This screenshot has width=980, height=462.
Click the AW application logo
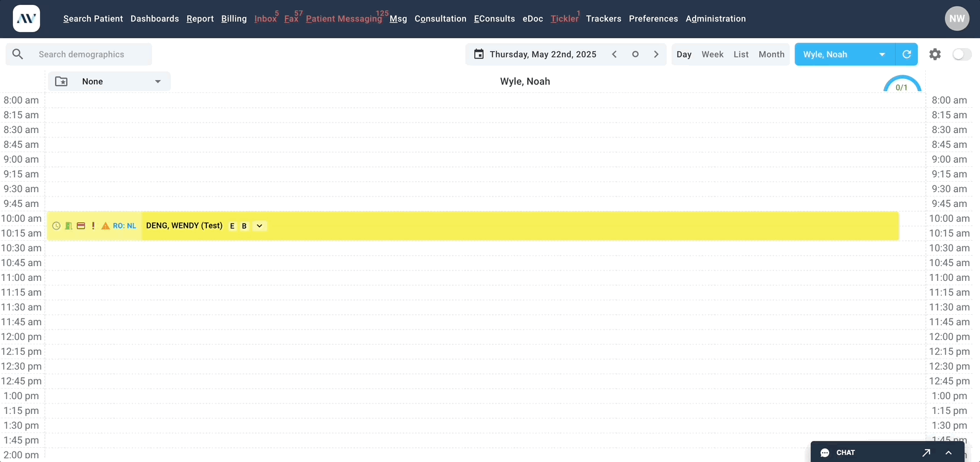pos(26,18)
